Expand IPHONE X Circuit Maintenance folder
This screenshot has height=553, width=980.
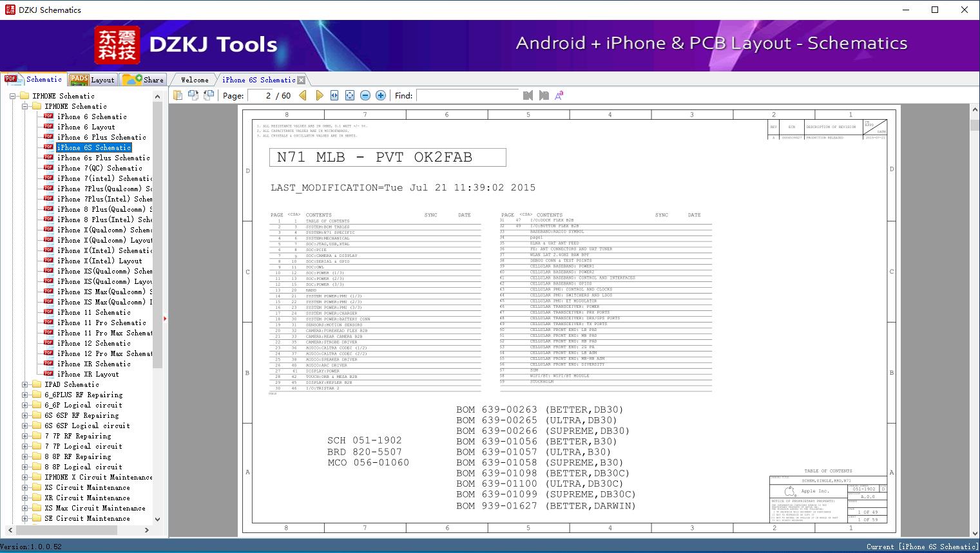tap(25, 477)
